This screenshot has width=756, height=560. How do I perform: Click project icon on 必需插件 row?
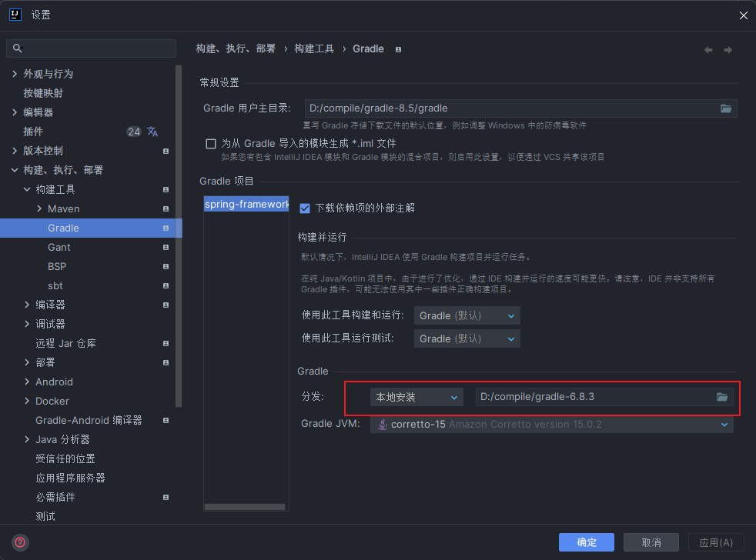coord(166,497)
